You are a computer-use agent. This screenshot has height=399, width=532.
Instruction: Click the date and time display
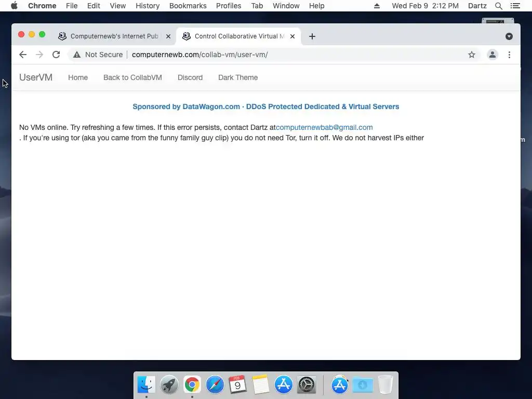point(425,6)
